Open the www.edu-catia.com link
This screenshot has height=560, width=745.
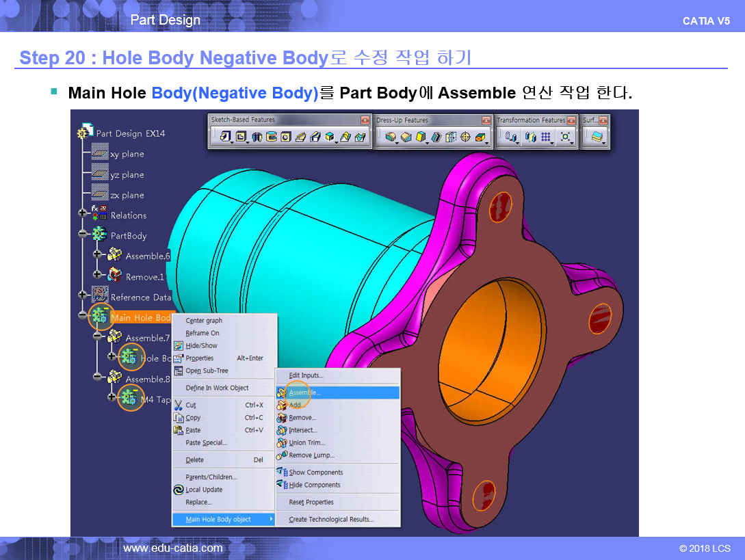point(172,548)
